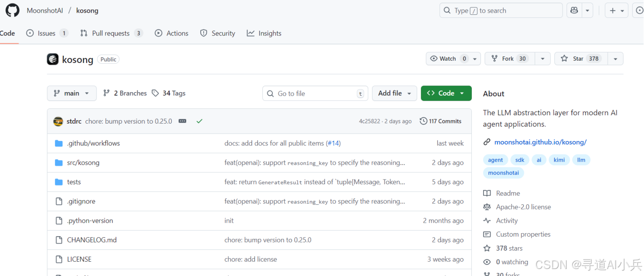
Task: Select the Code tab
Action: tap(7, 33)
